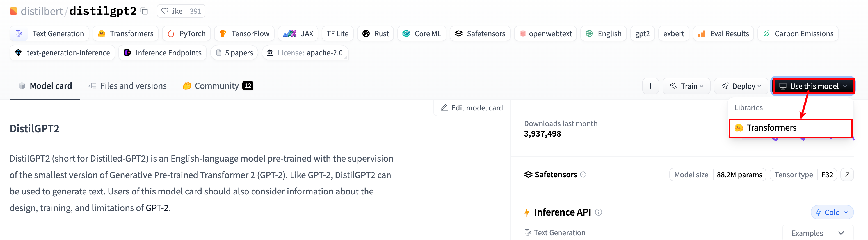The image size is (868, 240).
Task: Follow the GPT-2 hyperlink
Action: coord(157,208)
